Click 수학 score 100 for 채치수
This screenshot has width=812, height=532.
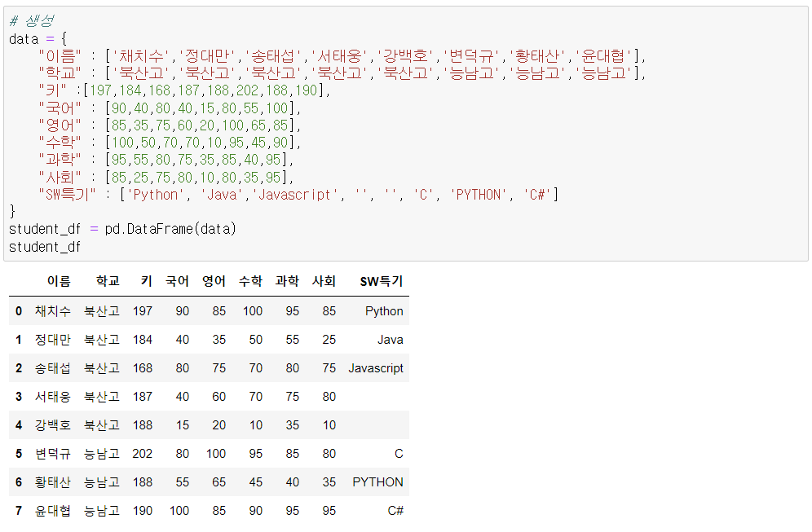[x=253, y=311]
